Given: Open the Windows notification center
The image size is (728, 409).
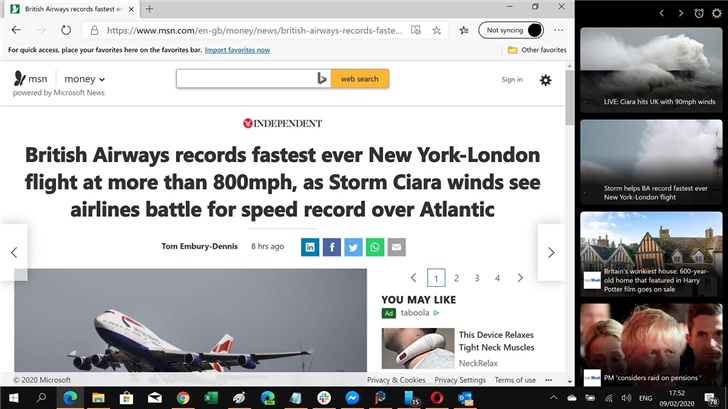Looking at the screenshot, I should pyautogui.click(x=711, y=398).
